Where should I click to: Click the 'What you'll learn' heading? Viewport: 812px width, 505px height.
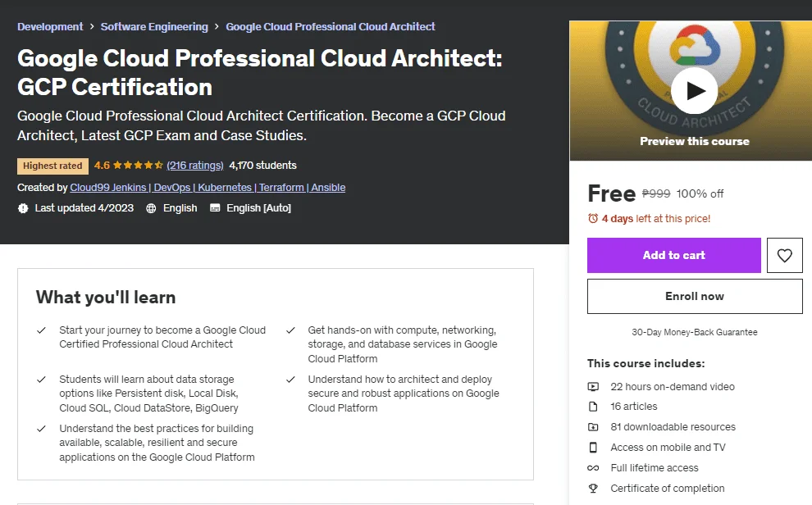[106, 298]
